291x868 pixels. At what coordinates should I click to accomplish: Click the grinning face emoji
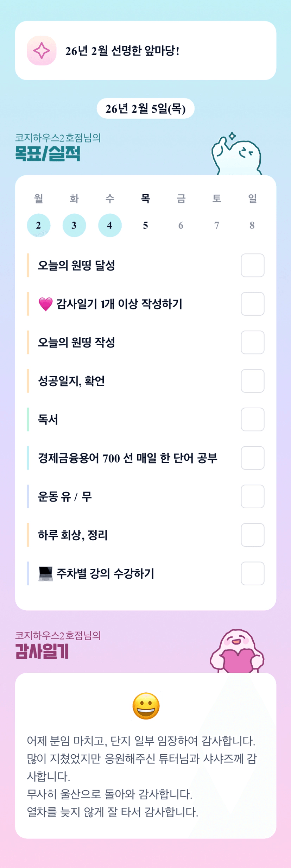[x=146, y=706]
